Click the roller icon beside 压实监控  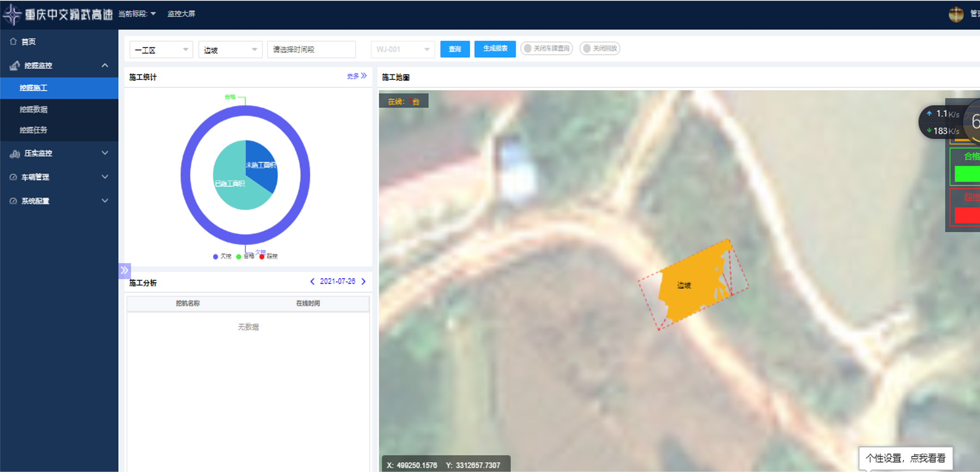pos(14,153)
